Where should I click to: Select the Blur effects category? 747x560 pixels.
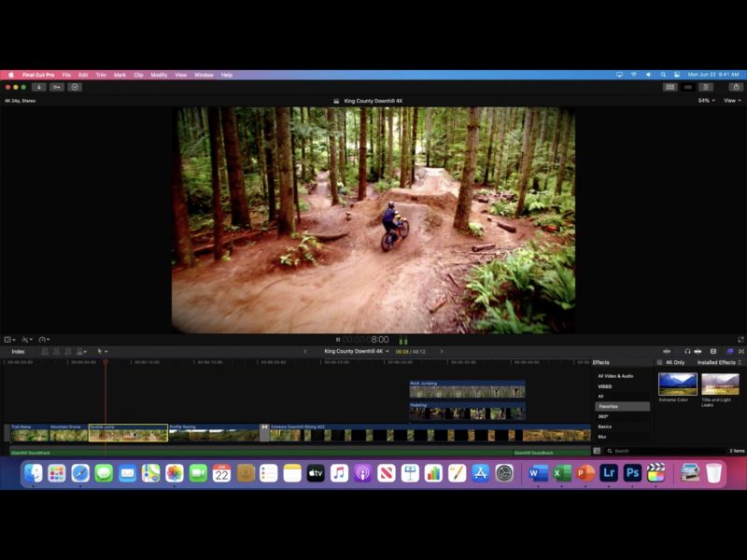point(602,437)
